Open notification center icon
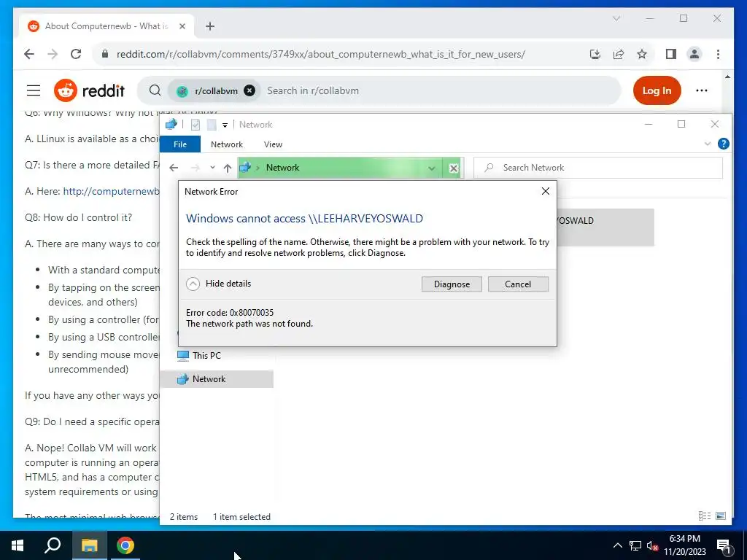The width and height of the screenshot is (747, 560). pos(724,547)
